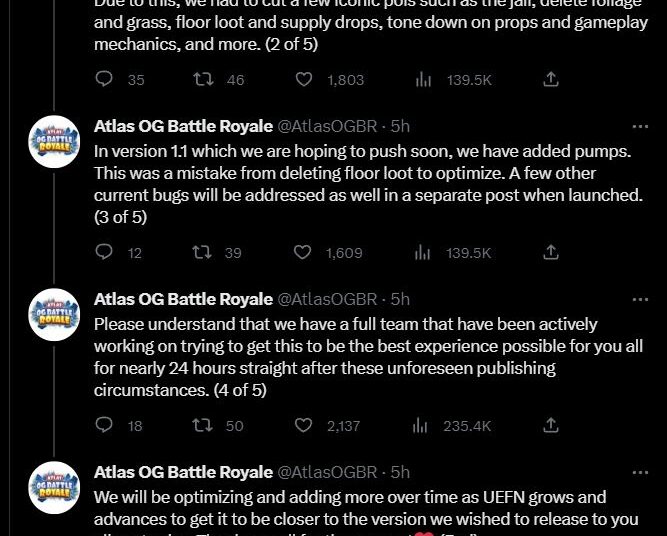Like the tweet with 2,137 likes
The image size is (667, 536).
(x=303, y=425)
